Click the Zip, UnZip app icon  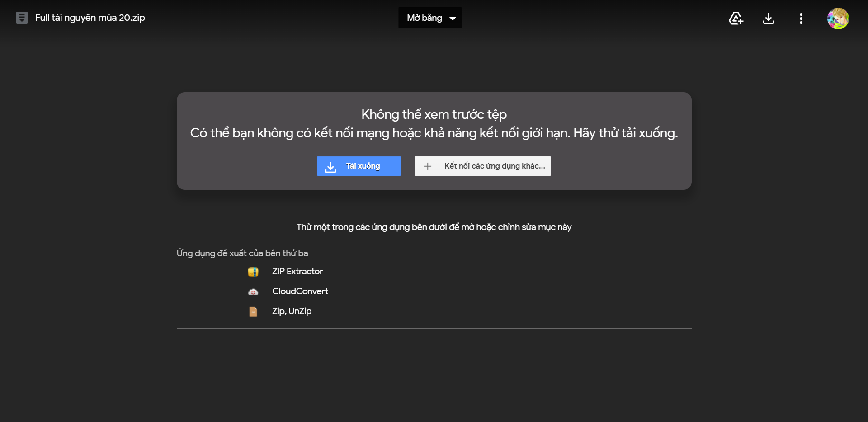[253, 312]
